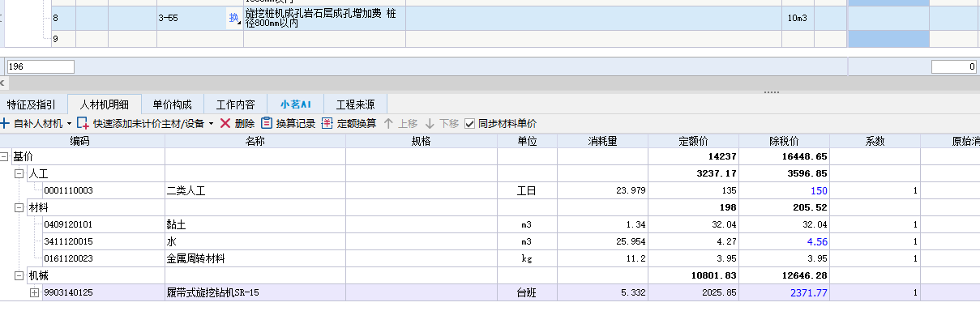Viewport: 980px width, 311px height.
Task: Click the 换 icon in row 3-55
Action: click(234, 17)
